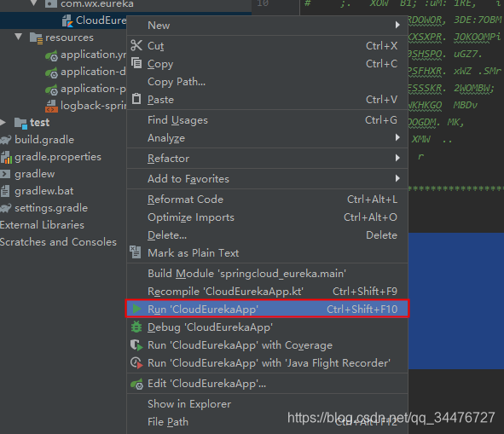Image resolution: width=504 pixels, height=434 pixels.
Task: Select settings.gradle in project tree
Action: coord(51,208)
